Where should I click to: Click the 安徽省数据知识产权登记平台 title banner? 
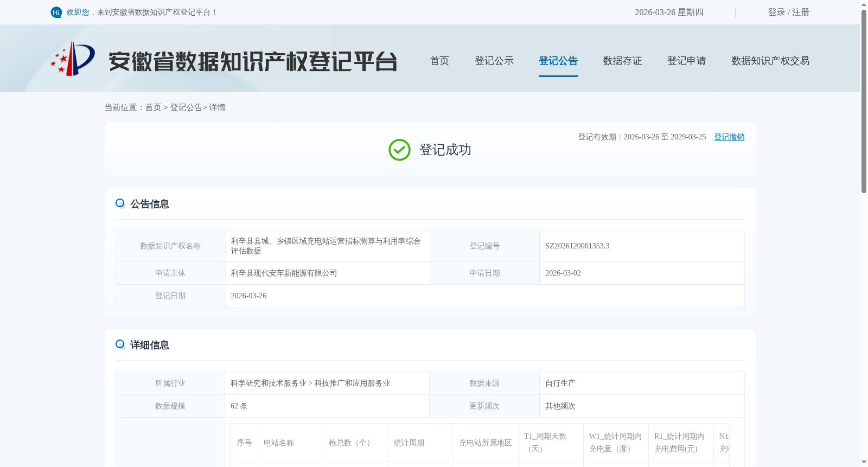(x=253, y=61)
